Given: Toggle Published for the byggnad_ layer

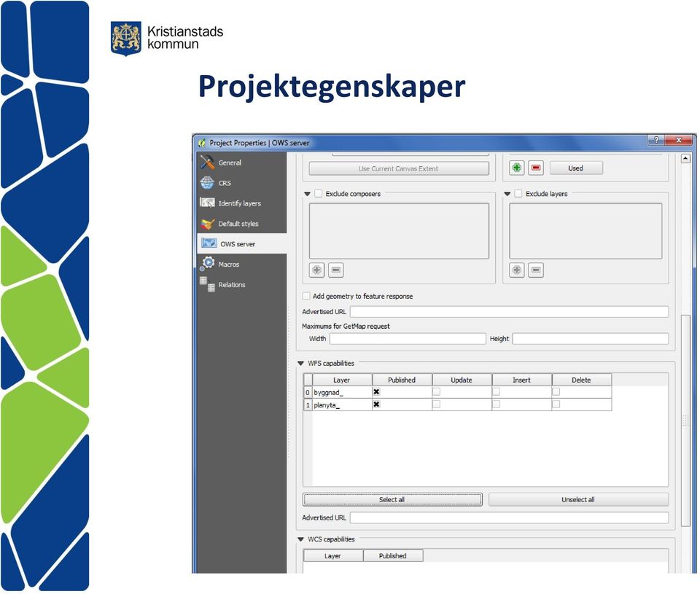Looking at the screenshot, I should point(376,392).
